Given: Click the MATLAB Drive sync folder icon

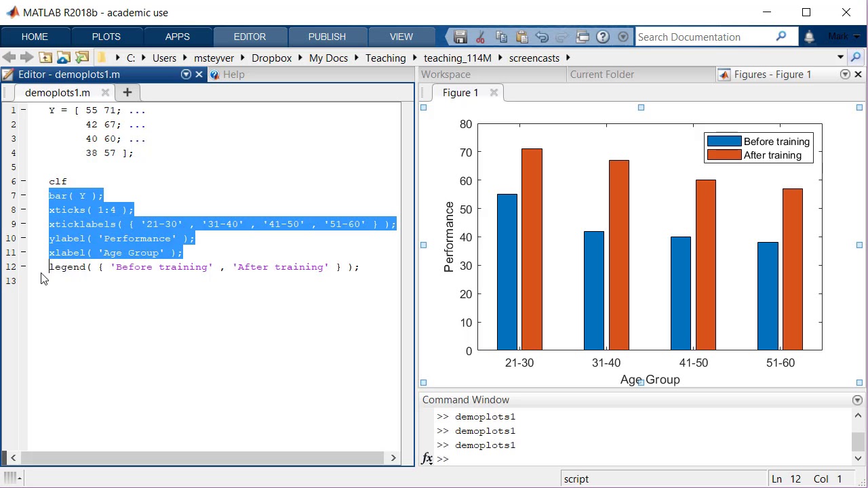Looking at the screenshot, I should tap(82, 58).
